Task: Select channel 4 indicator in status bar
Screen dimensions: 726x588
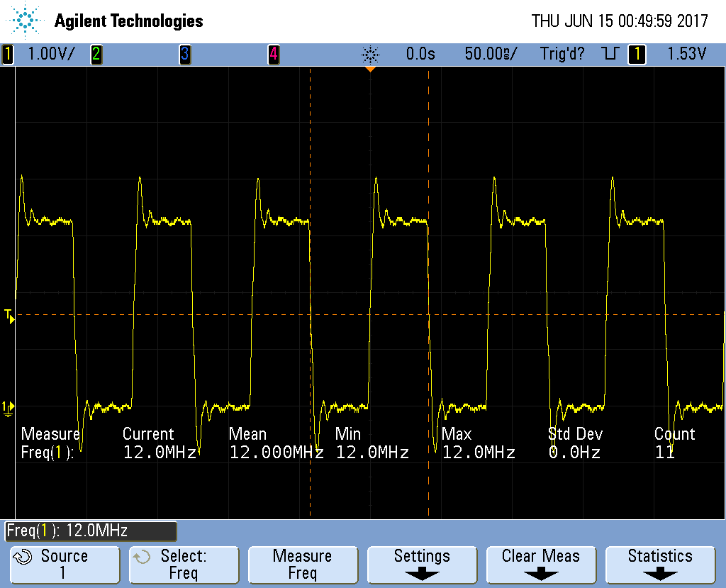Action: click(x=274, y=54)
